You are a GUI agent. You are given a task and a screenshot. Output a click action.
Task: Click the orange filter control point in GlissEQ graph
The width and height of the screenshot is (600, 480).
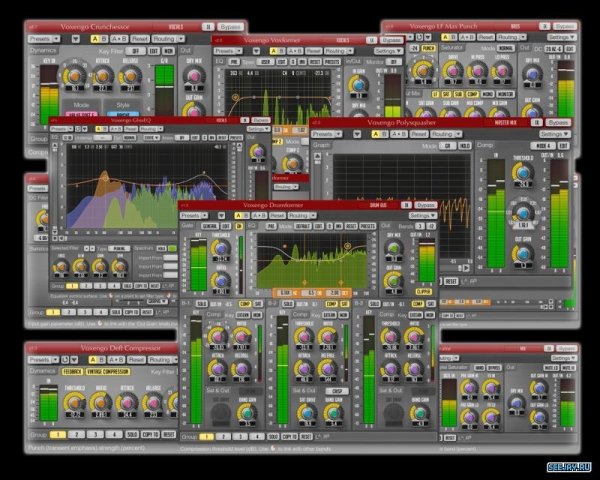[105, 178]
